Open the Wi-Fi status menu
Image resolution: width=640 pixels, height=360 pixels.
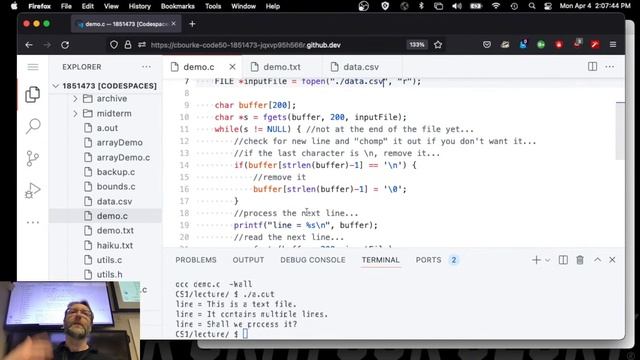click(496, 6)
